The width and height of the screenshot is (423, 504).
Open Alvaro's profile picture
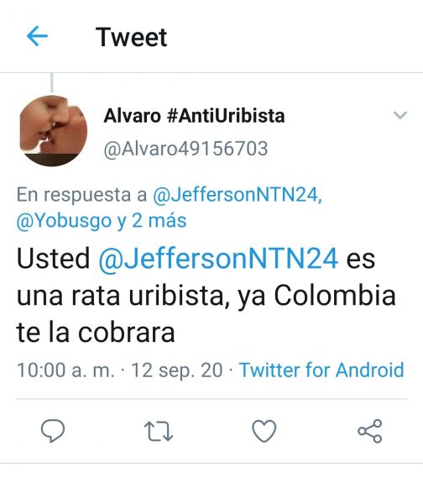click(54, 131)
